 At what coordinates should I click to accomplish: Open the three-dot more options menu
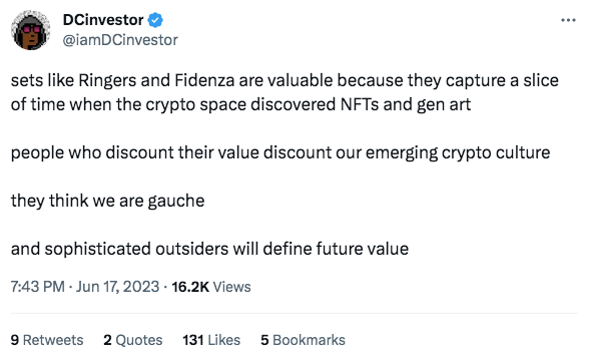(x=568, y=20)
